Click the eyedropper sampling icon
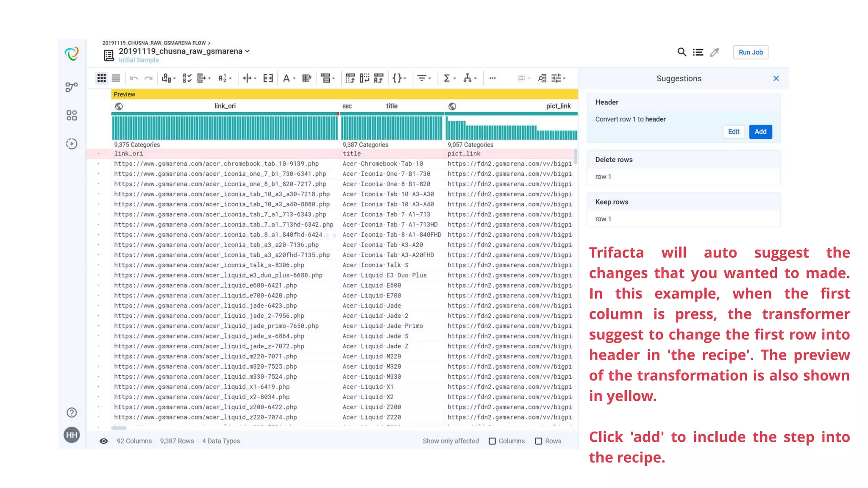Viewport: 868px width, 488px height. (715, 52)
